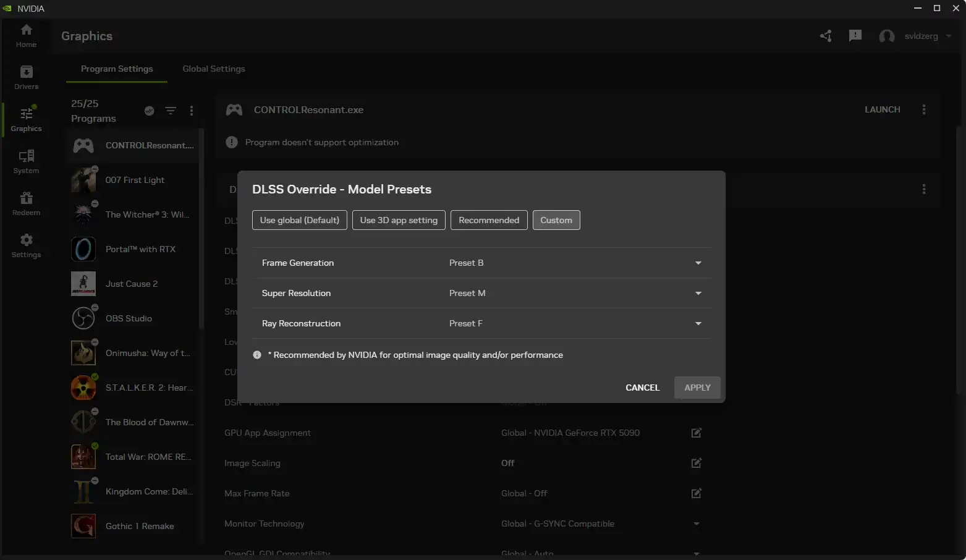This screenshot has height=560, width=966.
Task: Open the program list filter icon
Action: click(171, 111)
